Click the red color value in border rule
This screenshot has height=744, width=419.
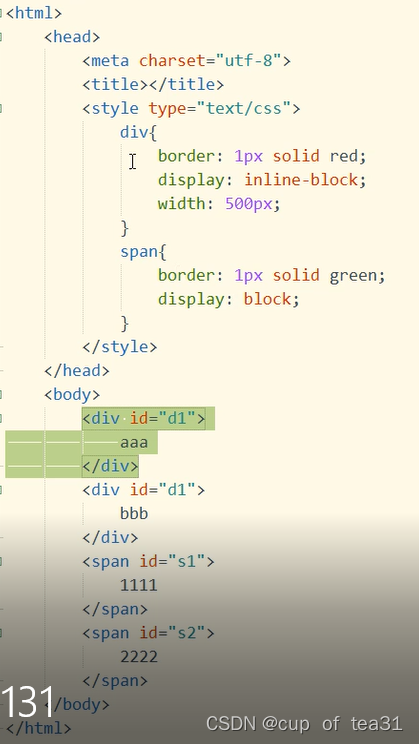click(344, 156)
